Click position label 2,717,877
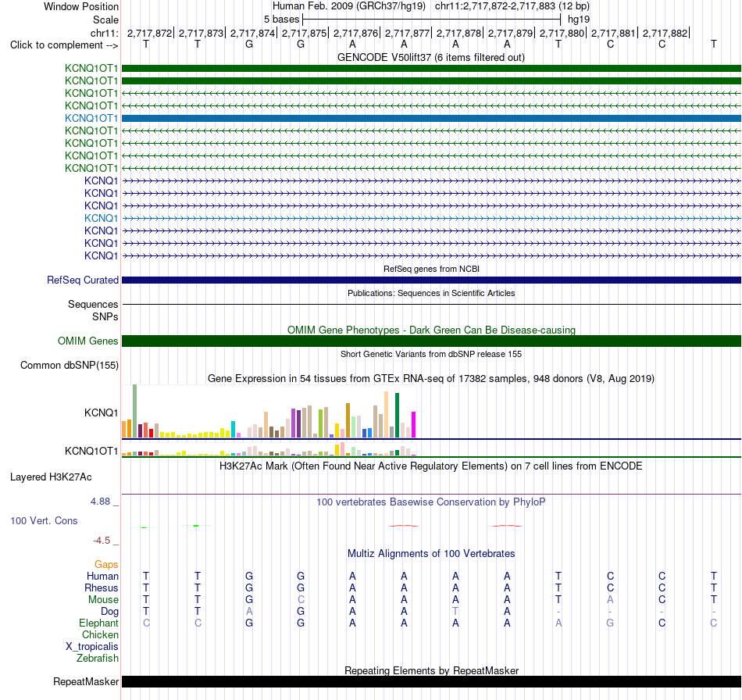This screenshot has width=742, height=700. point(408,33)
